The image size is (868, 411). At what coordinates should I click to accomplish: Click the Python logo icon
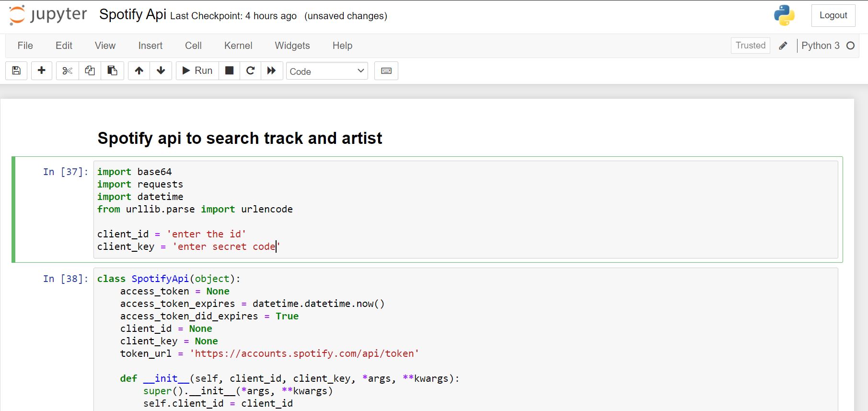[x=784, y=15]
